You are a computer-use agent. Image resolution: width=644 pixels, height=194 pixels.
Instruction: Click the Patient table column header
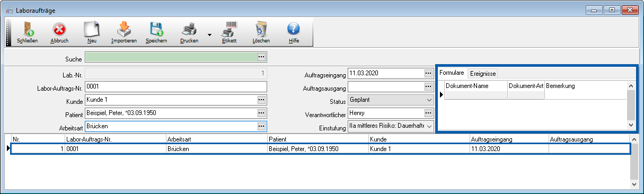pyautogui.click(x=317, y=139)
